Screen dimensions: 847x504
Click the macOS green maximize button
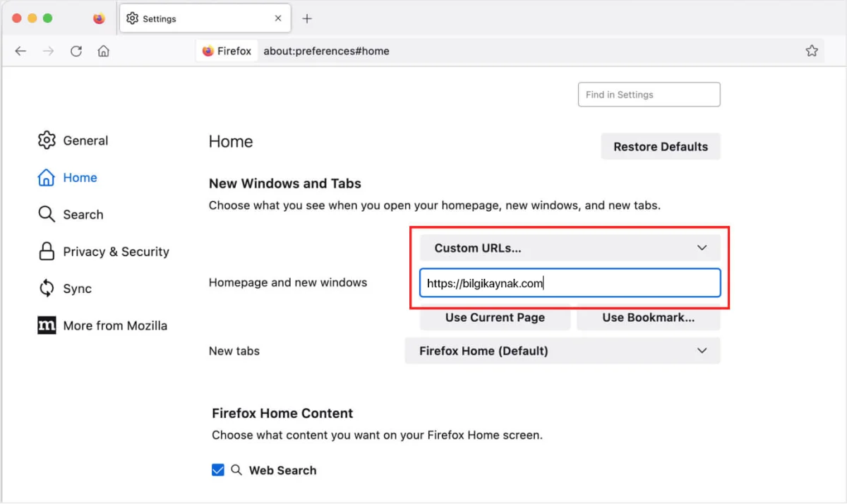[47, 18]
